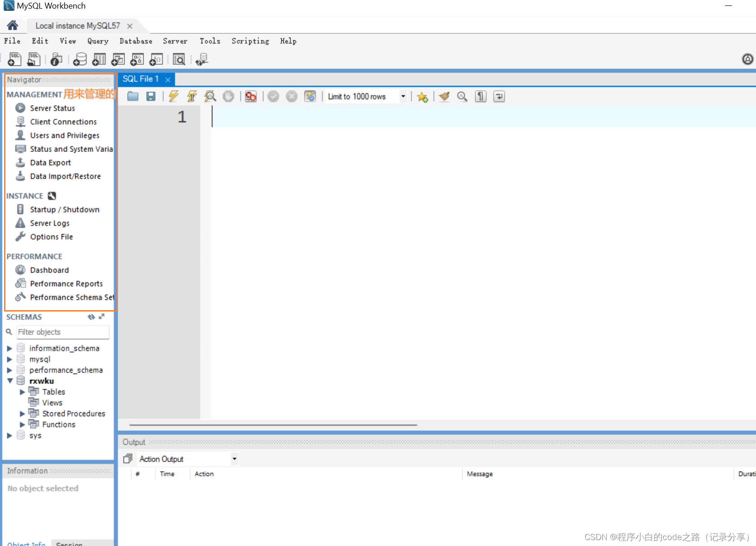Create new view toolbar icon
Screen dimensions: 756x546
(x=118, y=59)
